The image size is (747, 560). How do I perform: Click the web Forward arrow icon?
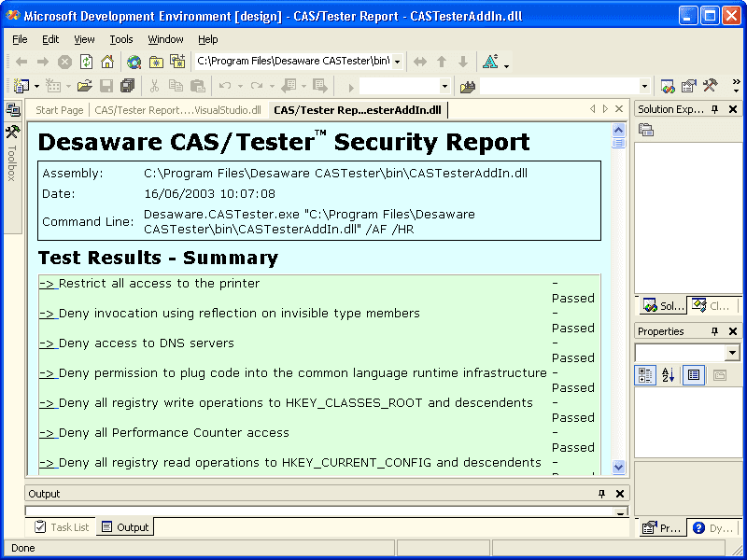pos(43,62)
